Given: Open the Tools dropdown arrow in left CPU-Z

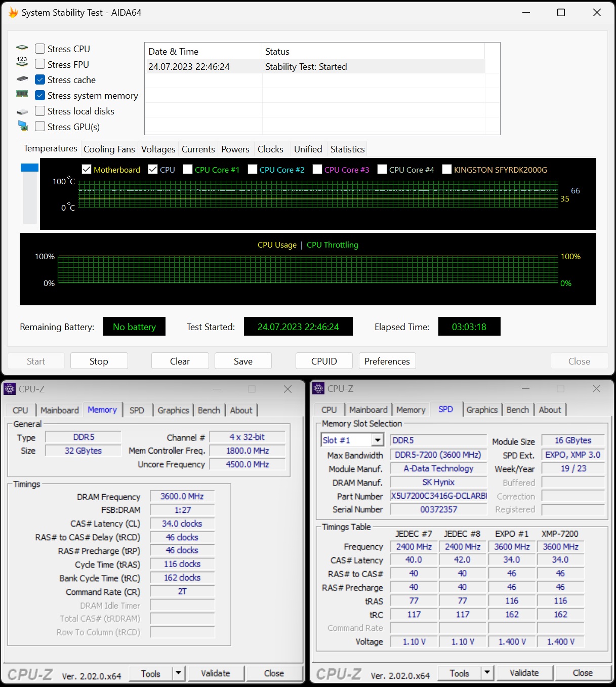Looking at the screenshot, I should pos(178,673).
